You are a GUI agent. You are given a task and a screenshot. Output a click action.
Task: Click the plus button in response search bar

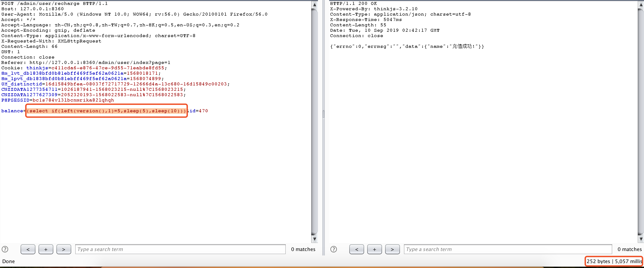[x=374, y=249]
